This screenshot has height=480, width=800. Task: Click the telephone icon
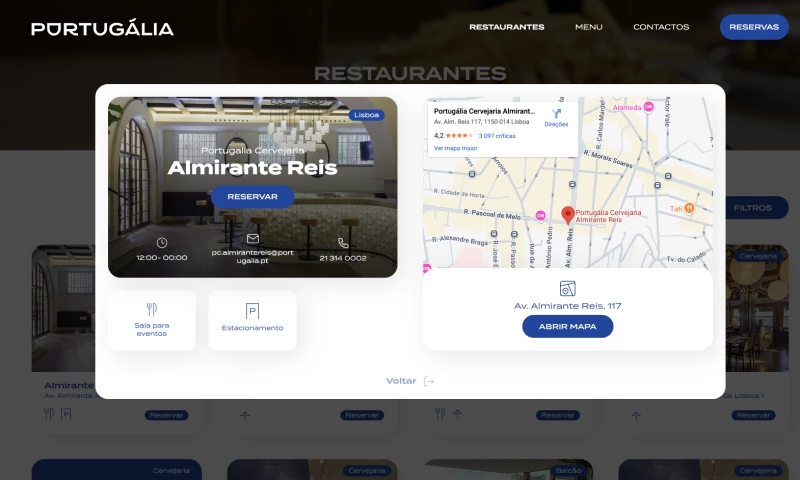pos(343,243)
